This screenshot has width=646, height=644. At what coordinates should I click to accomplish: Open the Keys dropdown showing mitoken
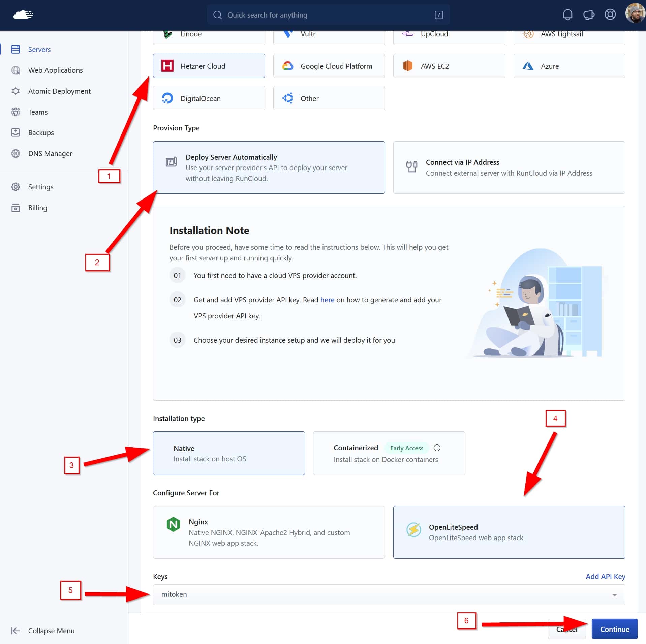click(384, 594)
